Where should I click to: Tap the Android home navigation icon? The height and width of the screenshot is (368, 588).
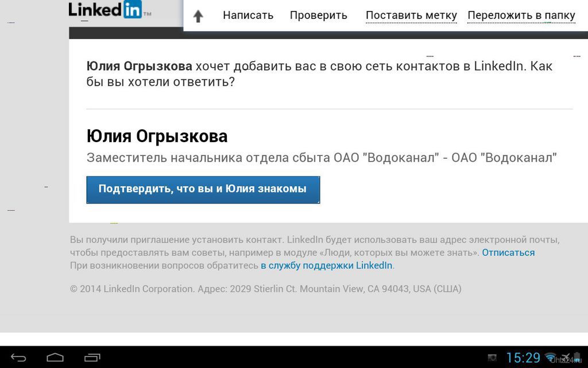coord(55,358)
